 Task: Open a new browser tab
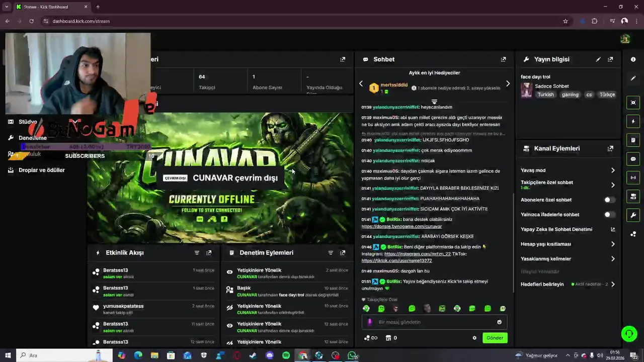pyautogui.click(x=98, y=7)
